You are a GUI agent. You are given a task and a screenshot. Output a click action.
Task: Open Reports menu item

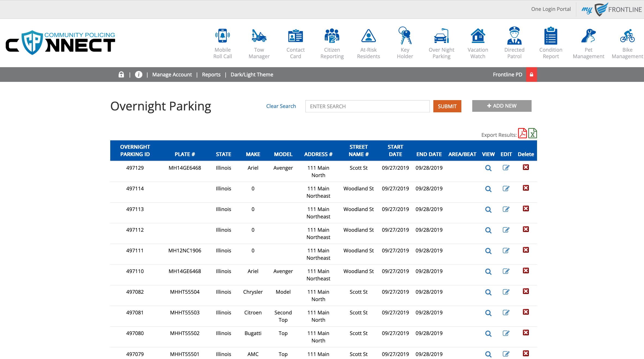tap(211, 75)
